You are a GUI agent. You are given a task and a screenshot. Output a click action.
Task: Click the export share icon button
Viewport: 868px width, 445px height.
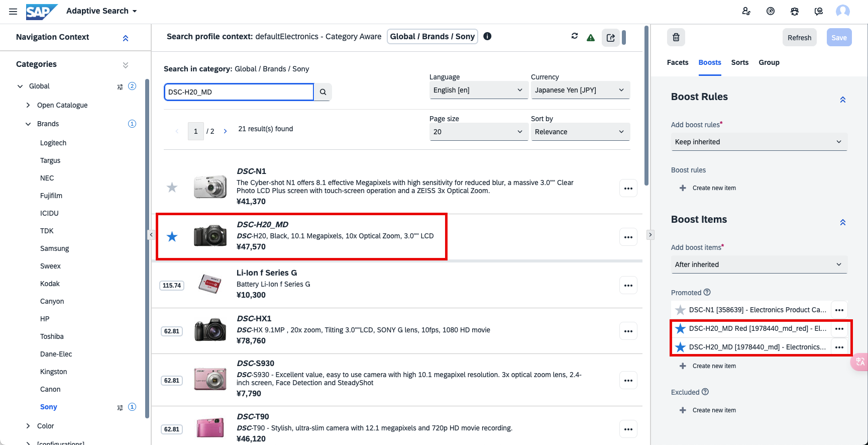click(x=611, y=38)
